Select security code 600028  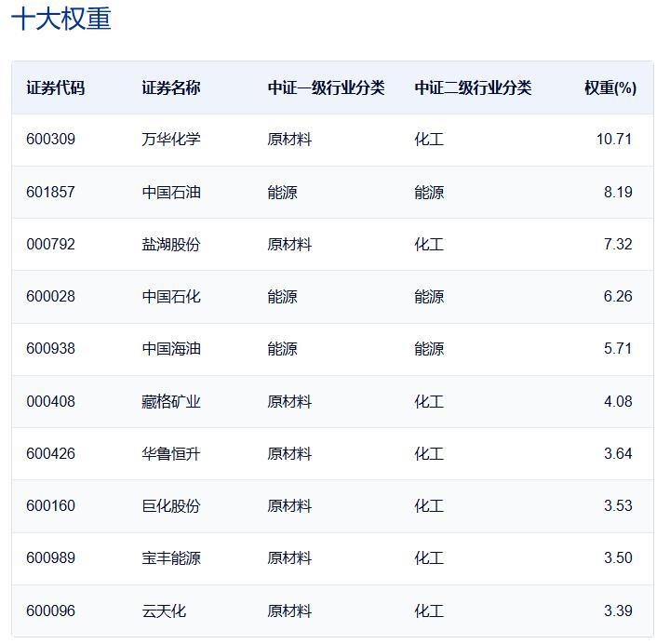50,296
